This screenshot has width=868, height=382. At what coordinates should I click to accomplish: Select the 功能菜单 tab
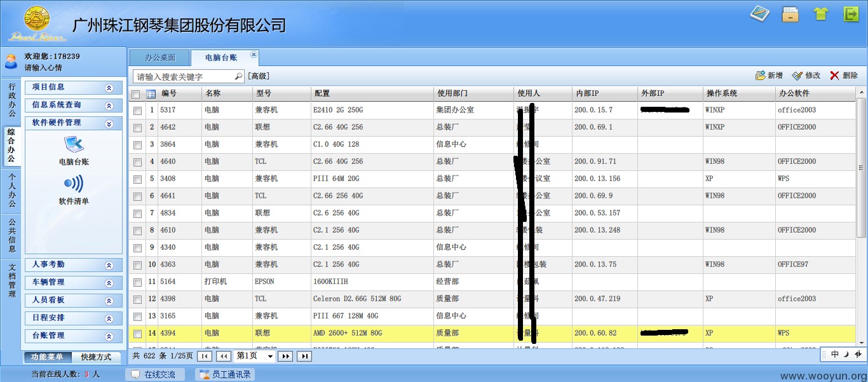coord(48,357)
